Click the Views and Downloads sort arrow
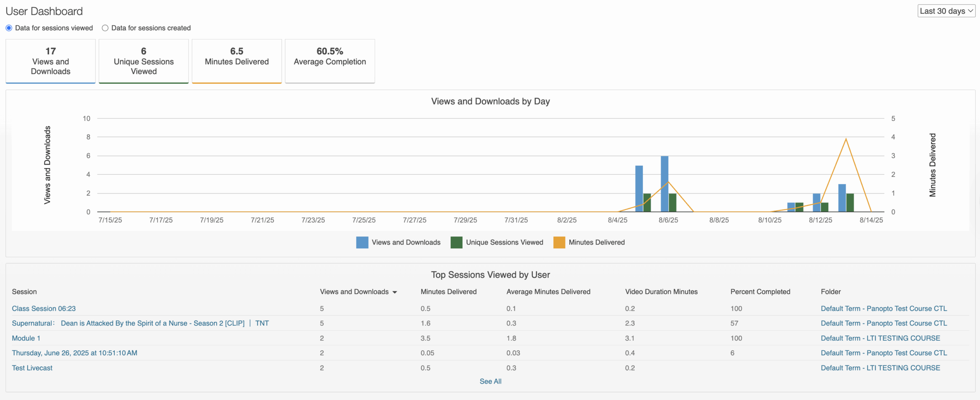Image resolution: width=980 pixels, height=400 pixels. pos(395,292)
